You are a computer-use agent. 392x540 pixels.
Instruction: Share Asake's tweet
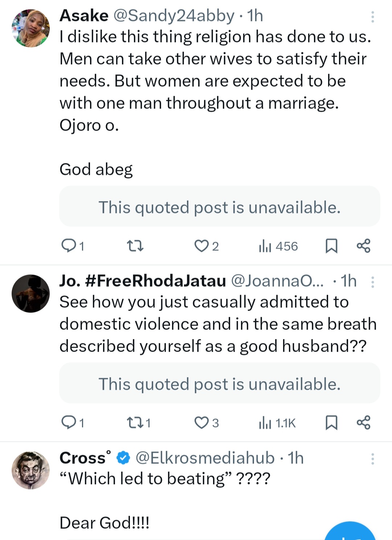[363, 246]
